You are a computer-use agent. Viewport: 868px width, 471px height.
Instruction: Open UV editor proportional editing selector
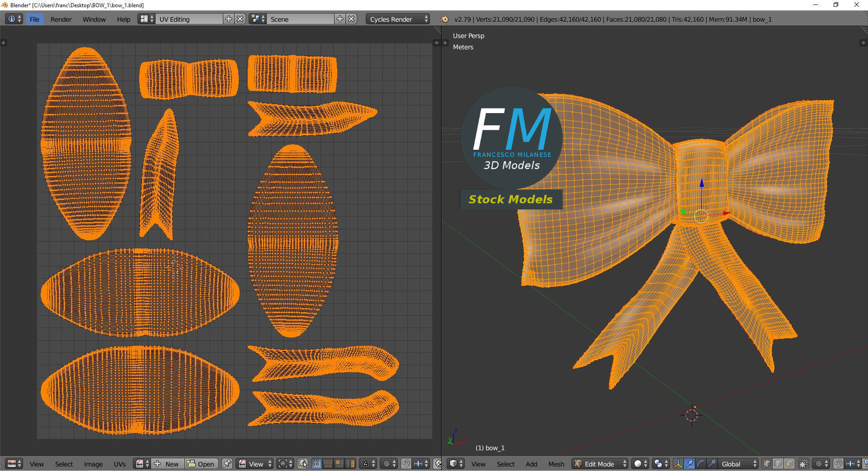389,464
